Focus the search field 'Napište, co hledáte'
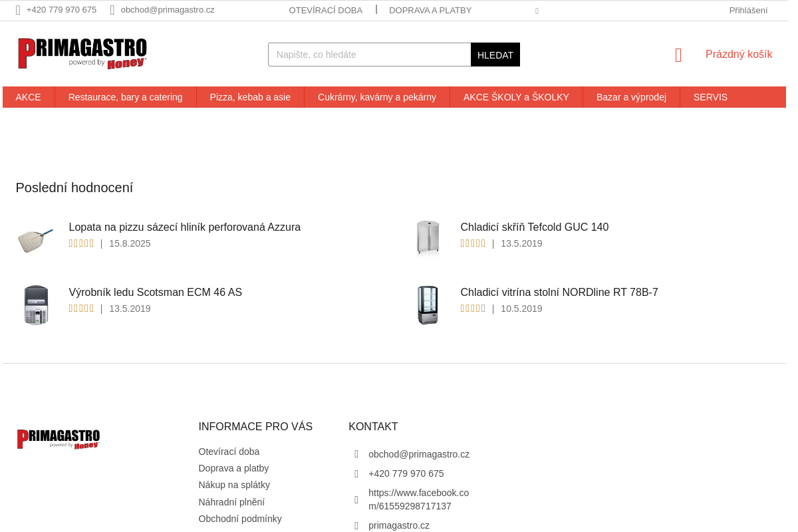 (370, 55)
